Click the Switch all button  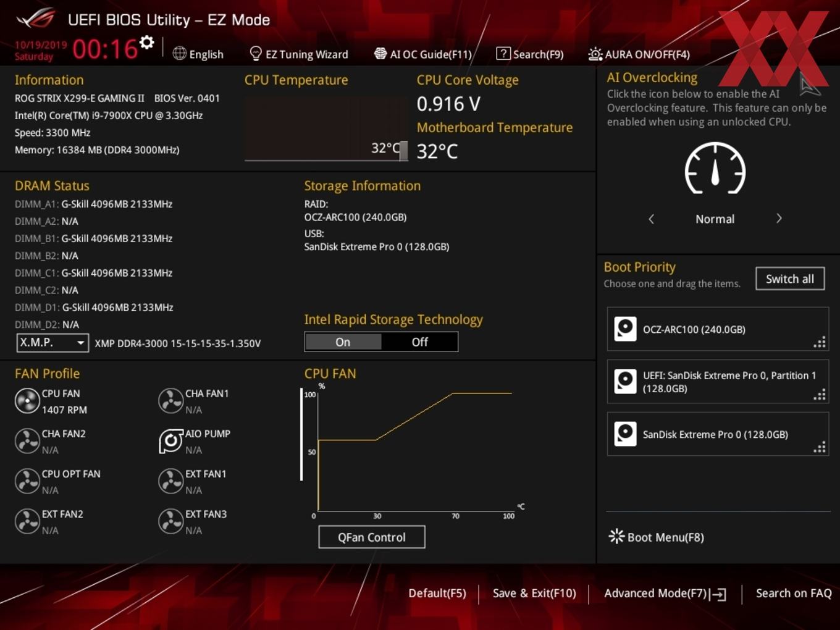click(x=790, y=279)
